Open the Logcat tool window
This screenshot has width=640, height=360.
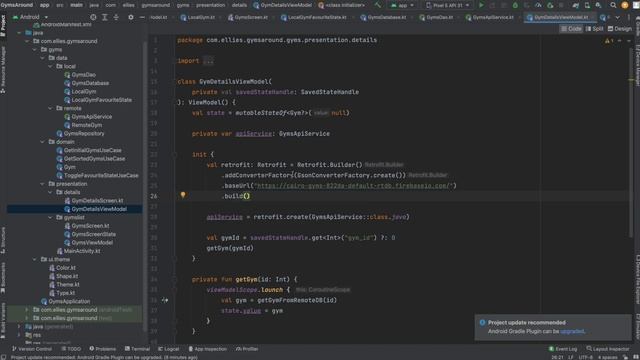tap(168, 349)
